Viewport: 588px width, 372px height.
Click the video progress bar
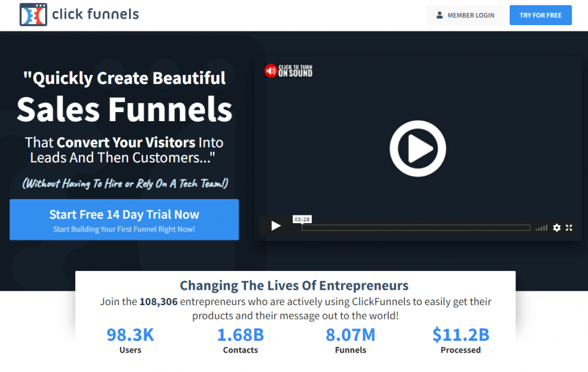[x=416, y=228]
